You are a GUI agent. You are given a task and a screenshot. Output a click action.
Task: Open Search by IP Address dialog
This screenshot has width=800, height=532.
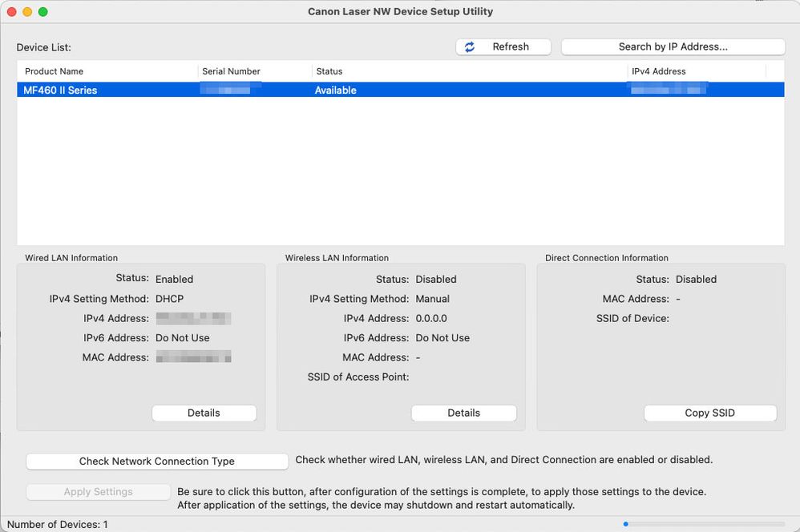coord(673,47)
